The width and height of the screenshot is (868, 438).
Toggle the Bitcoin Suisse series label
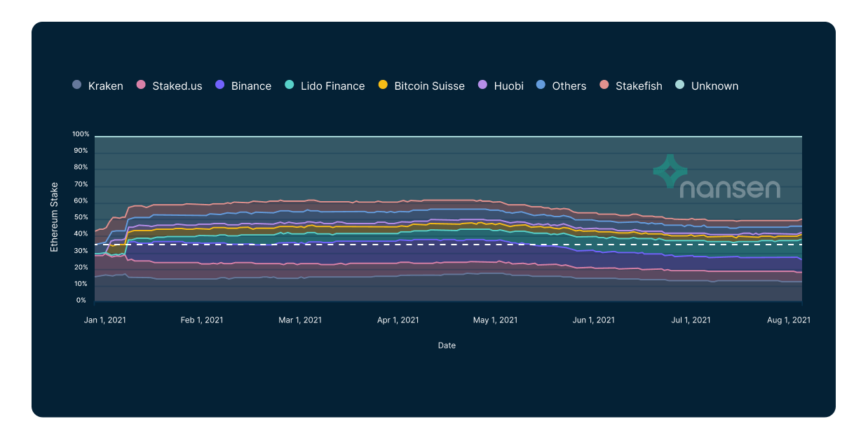point(430,86)
